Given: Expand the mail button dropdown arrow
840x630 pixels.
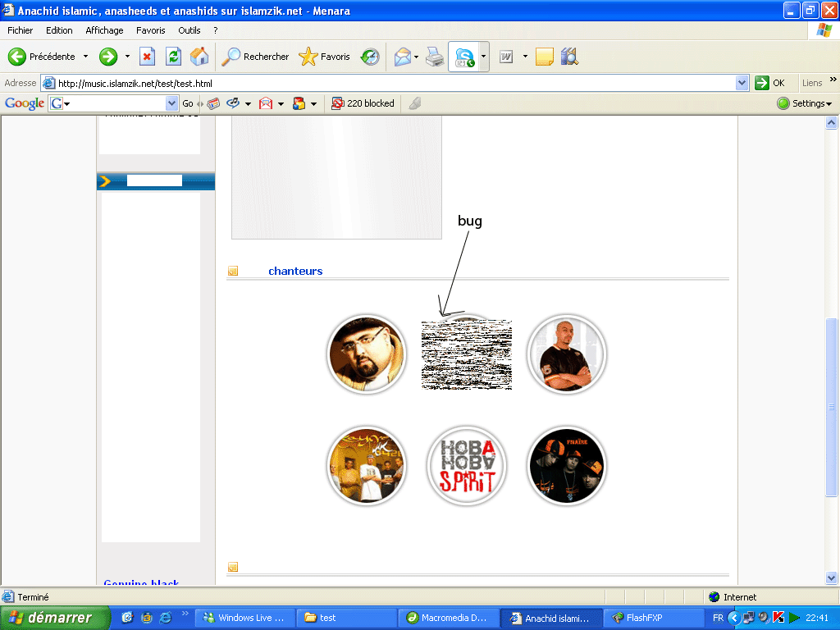Looking at the screenshot, I should [x=416, y=57].
